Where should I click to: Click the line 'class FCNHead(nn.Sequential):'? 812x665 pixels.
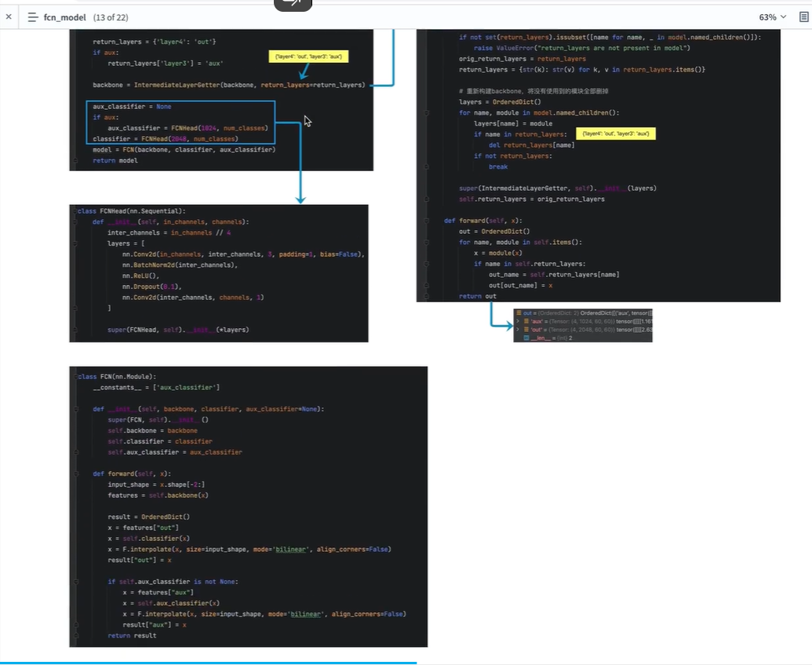tap(132, 211)
